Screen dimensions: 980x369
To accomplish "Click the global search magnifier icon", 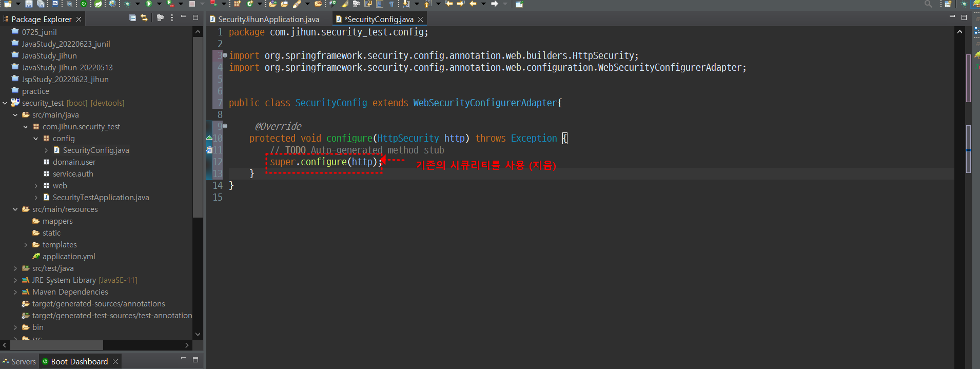I will 928,4.
